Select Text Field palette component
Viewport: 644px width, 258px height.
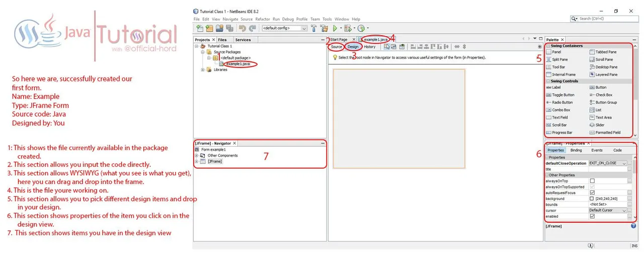tap(556, 117)
